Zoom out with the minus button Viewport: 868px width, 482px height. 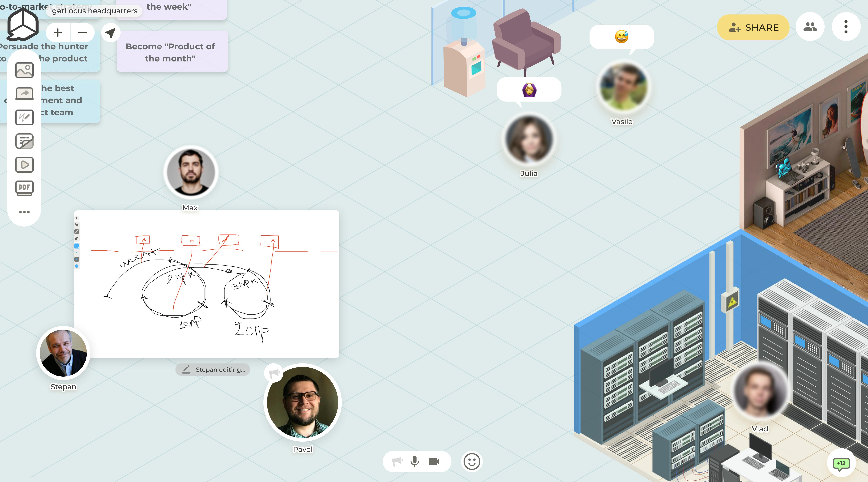coord(83,33)
